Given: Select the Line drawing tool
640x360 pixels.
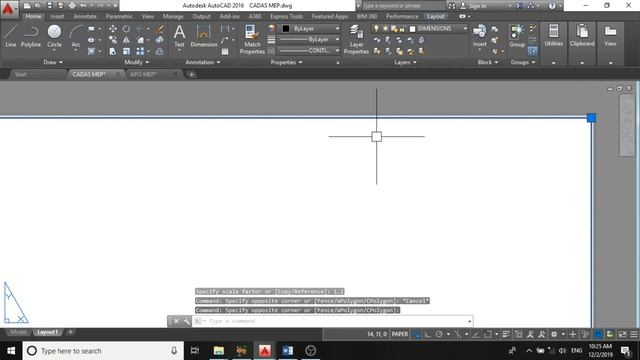Looking at the screenshot, I should click(x=11, y=36).
